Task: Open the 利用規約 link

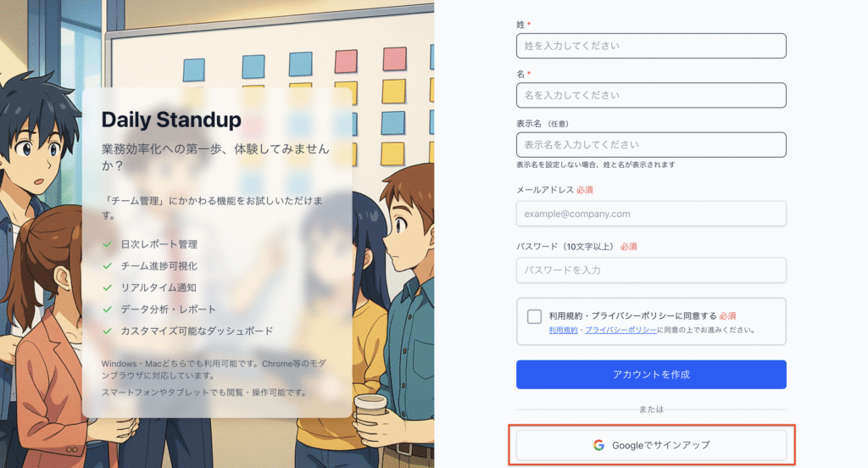Action: tap(563, 330)
